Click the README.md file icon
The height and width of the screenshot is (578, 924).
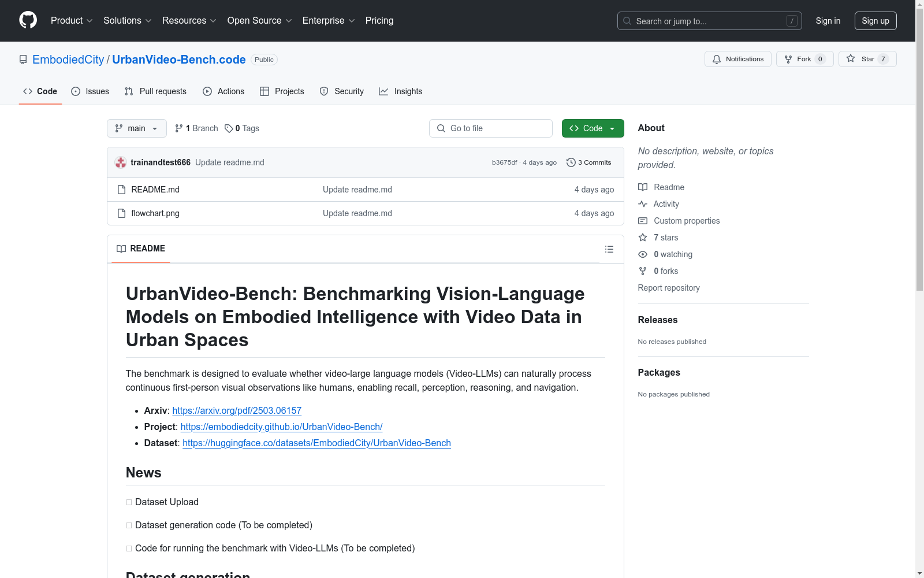click(121, 190)
